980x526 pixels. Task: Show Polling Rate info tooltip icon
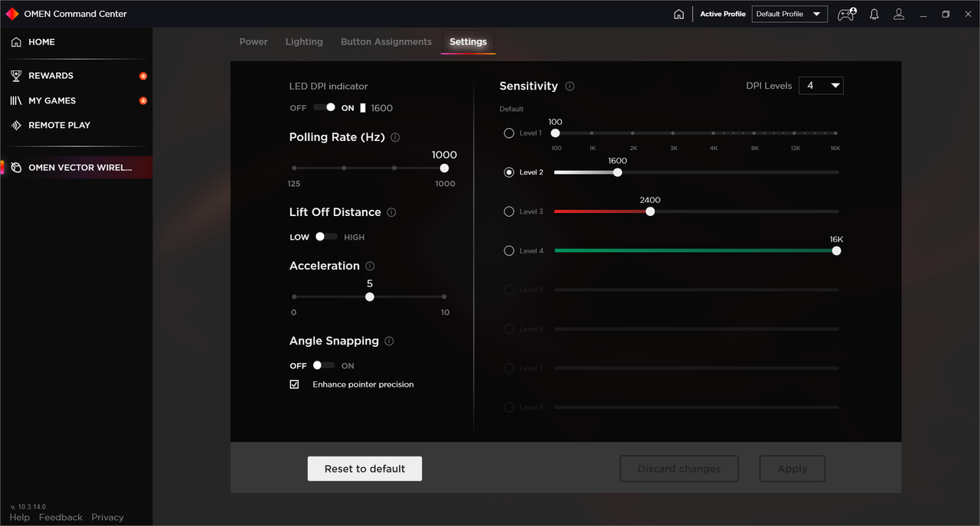395,137
